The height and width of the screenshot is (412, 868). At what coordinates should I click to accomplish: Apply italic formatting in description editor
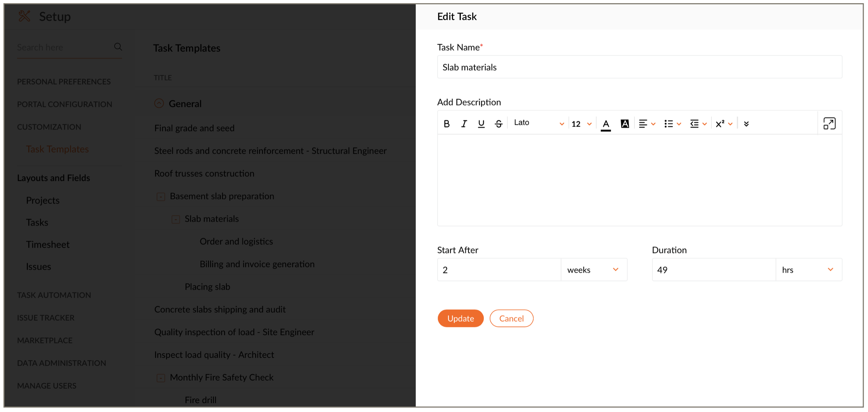click(464, 124)
